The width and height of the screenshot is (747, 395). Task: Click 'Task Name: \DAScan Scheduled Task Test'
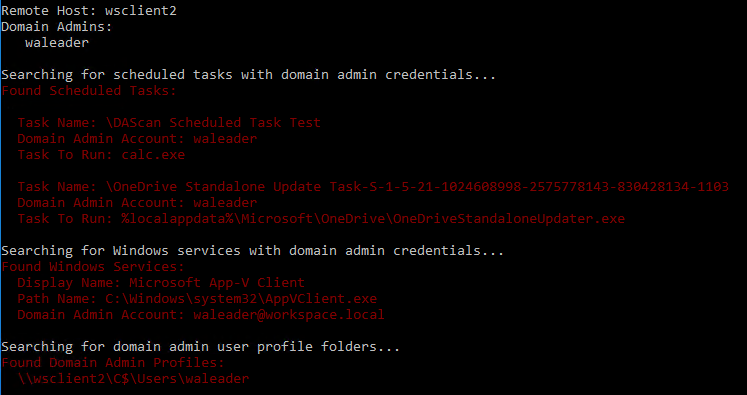[x=169, y=122]
